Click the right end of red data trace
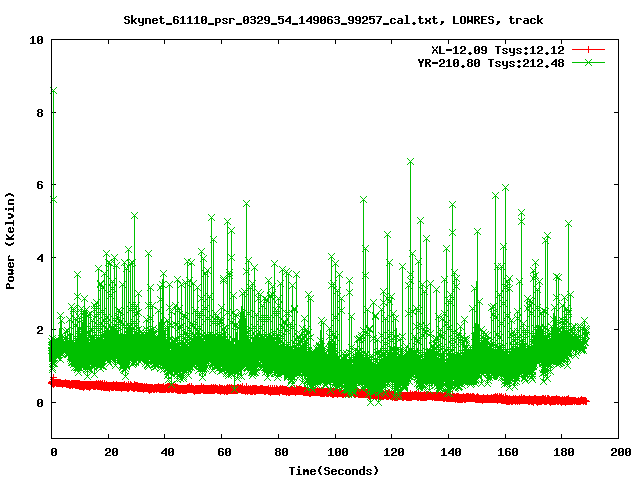The height and width of the screenshot is (480, 640). click(x=586, y=401)
